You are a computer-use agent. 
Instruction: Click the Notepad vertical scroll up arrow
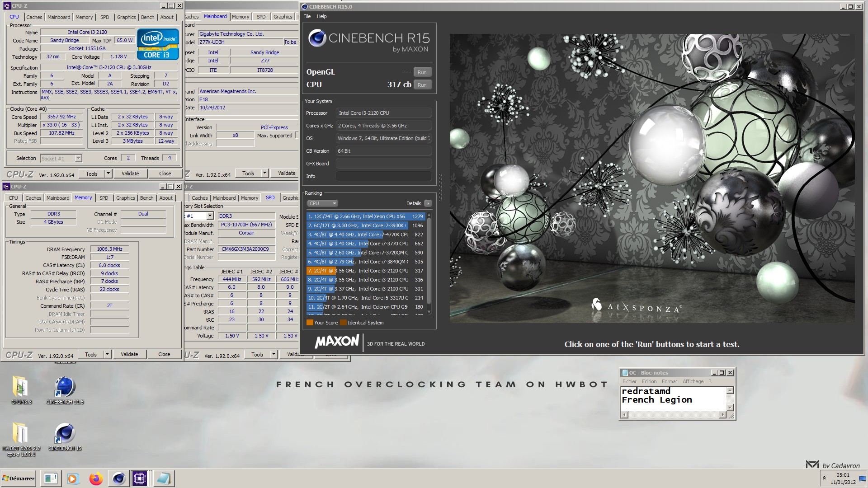click(x=730, y=390)
